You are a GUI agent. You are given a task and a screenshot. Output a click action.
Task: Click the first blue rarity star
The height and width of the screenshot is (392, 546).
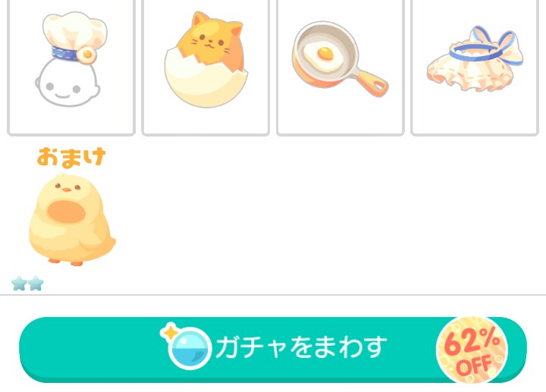19,284
